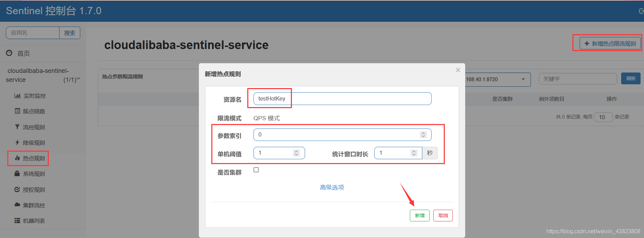Focus the 关键字 filter field
644x238 pixels.
click(578, 79)
